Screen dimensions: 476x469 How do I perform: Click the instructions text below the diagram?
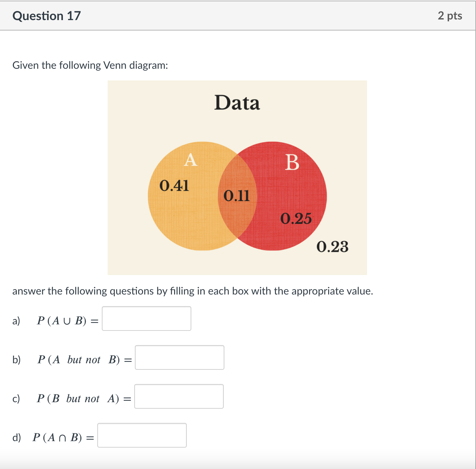point(193,291)
